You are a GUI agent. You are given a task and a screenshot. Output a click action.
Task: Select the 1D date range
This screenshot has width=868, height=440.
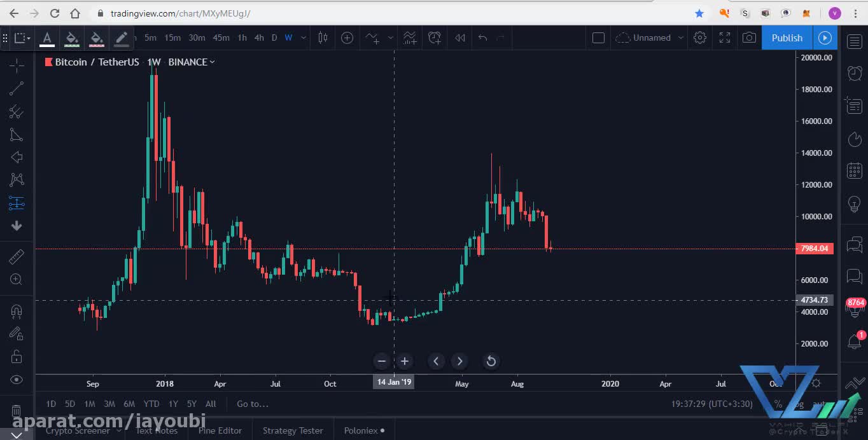click(x=51, y=404)
